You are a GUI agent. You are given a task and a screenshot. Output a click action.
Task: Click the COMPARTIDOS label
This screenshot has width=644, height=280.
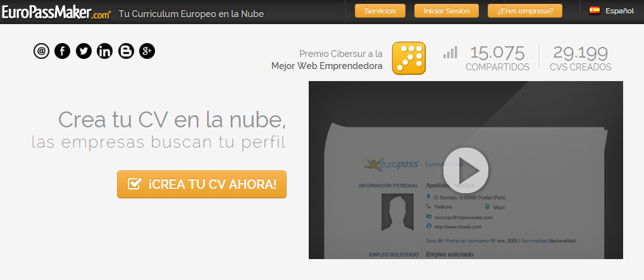click(497, 67)
